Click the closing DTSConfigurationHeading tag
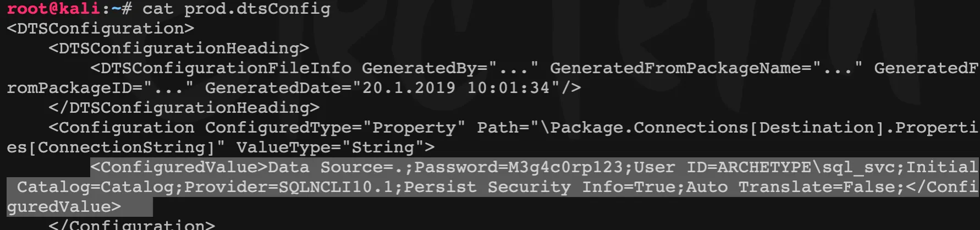The width and height of the screenshot is (980, 230). (184, 108)
